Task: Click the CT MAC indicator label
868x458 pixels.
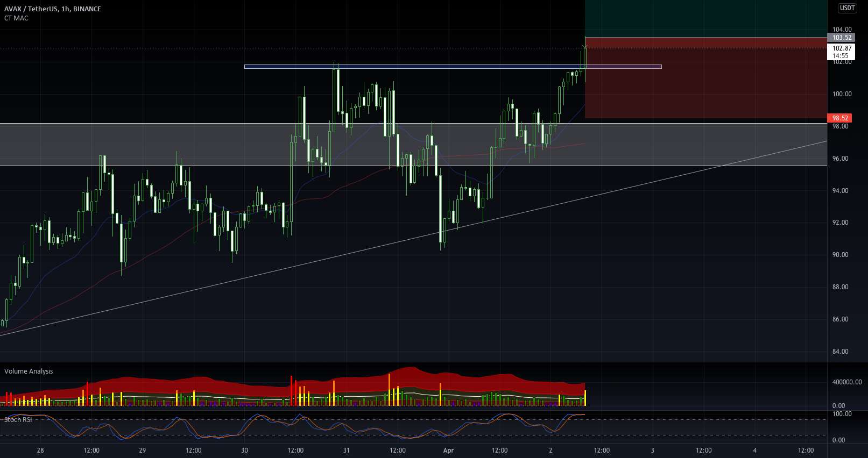Action: point(16,18)
